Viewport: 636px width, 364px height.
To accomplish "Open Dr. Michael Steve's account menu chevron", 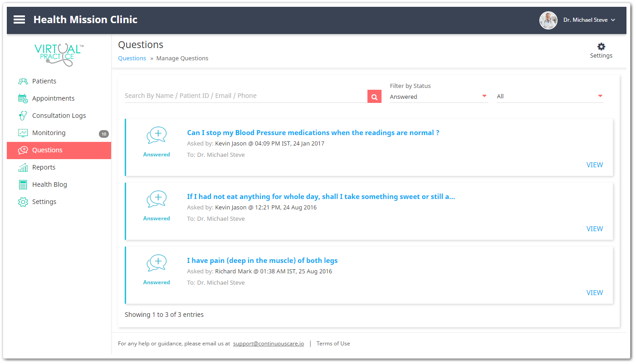I will pyautogui.click(x=613, y=19).
